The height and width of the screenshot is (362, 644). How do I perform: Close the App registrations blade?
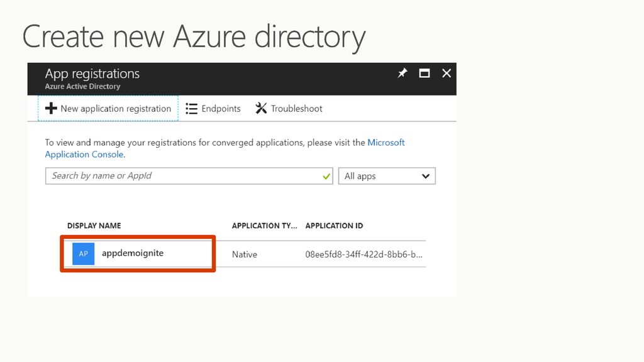click(447, 73)
